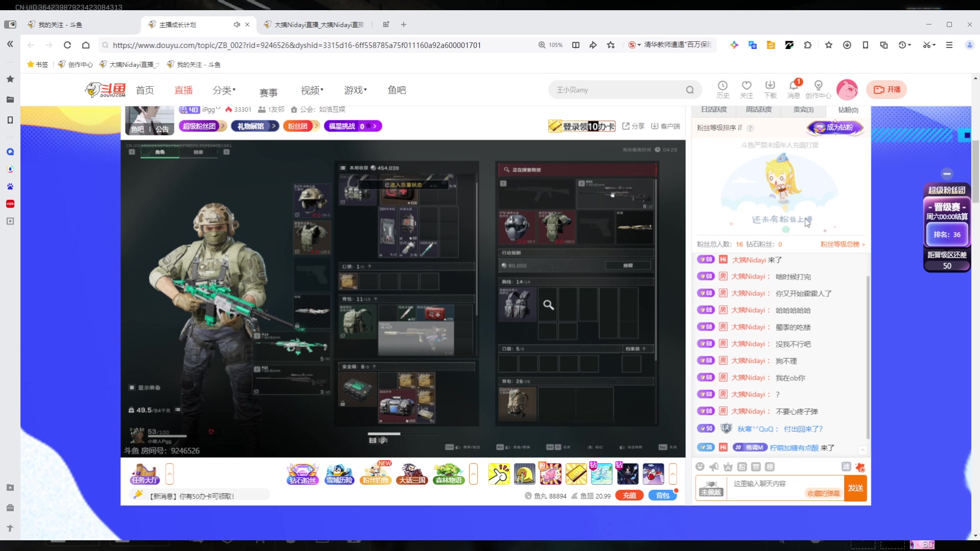Toggle the 粉丝等级排序 sort order
The height and width of the screenshot is (551, 980).
coord(720,128)
